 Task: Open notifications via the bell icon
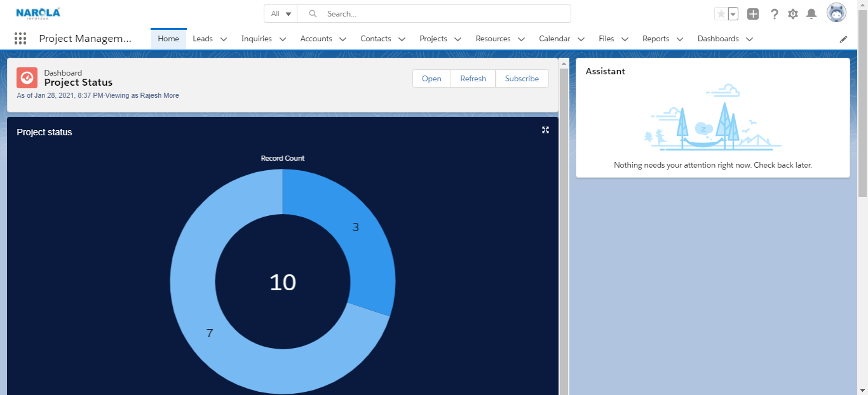click(x=811, y=13)
